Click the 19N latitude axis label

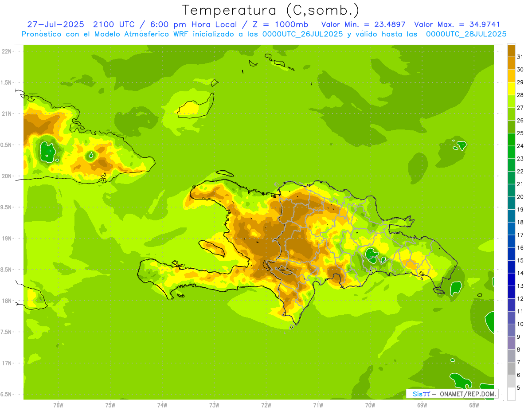click(x=7, y=239)
